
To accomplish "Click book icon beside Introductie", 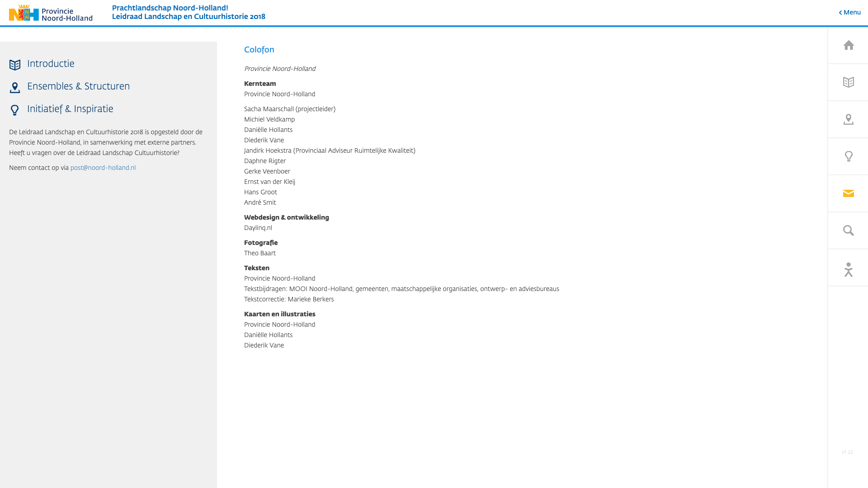I will (15, 65).
